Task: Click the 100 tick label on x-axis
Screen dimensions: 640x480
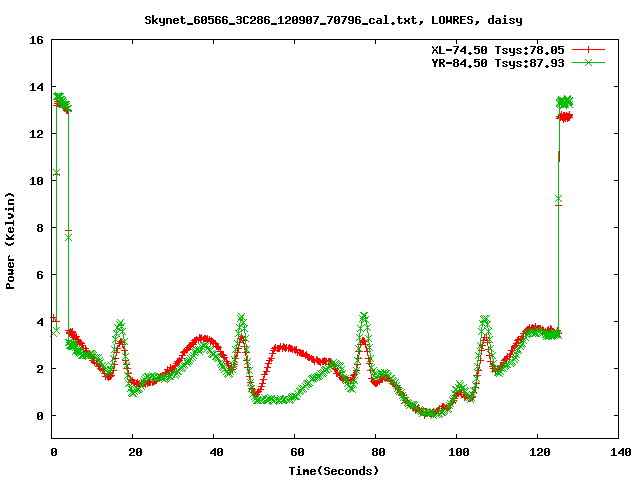Action: [x=456, y=452]
